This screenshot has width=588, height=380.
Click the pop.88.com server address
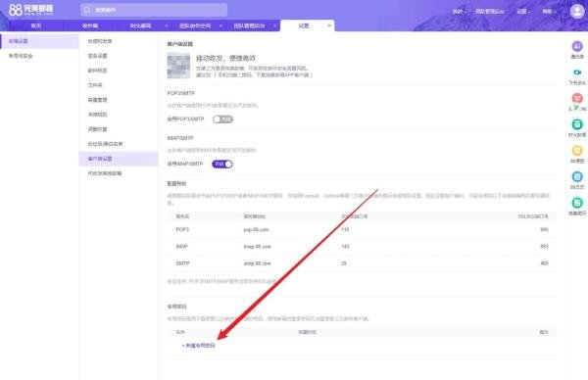tap(256, 230)
